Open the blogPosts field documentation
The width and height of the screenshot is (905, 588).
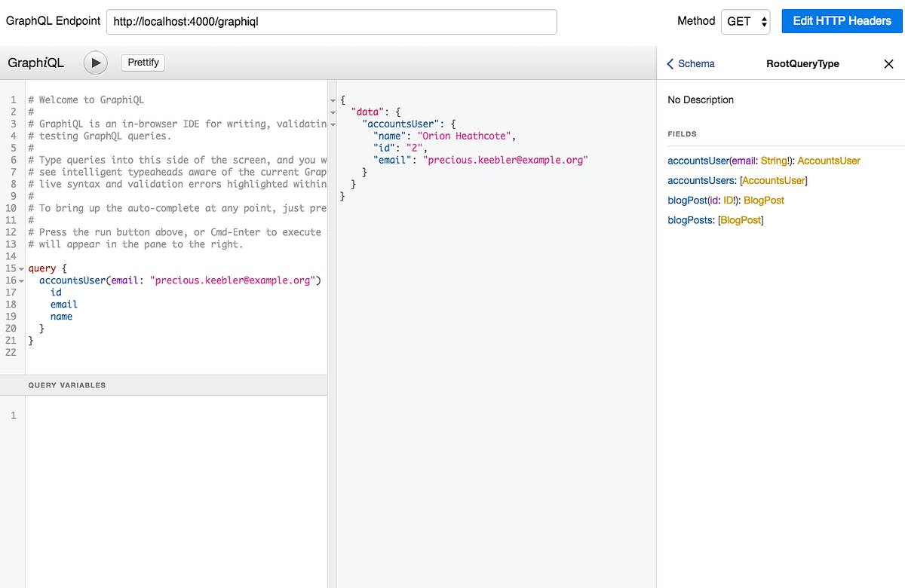pos(690,219)
